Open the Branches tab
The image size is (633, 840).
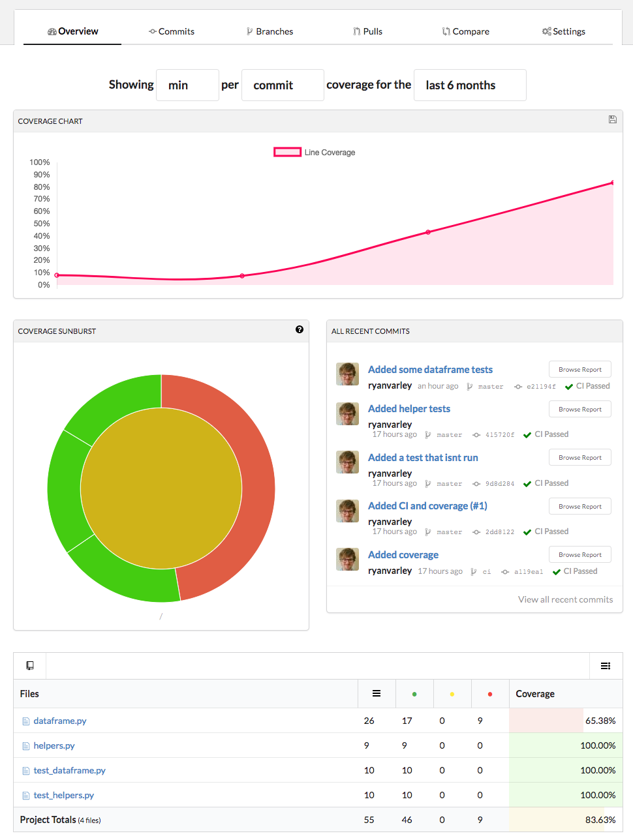(x=270, y=31)
